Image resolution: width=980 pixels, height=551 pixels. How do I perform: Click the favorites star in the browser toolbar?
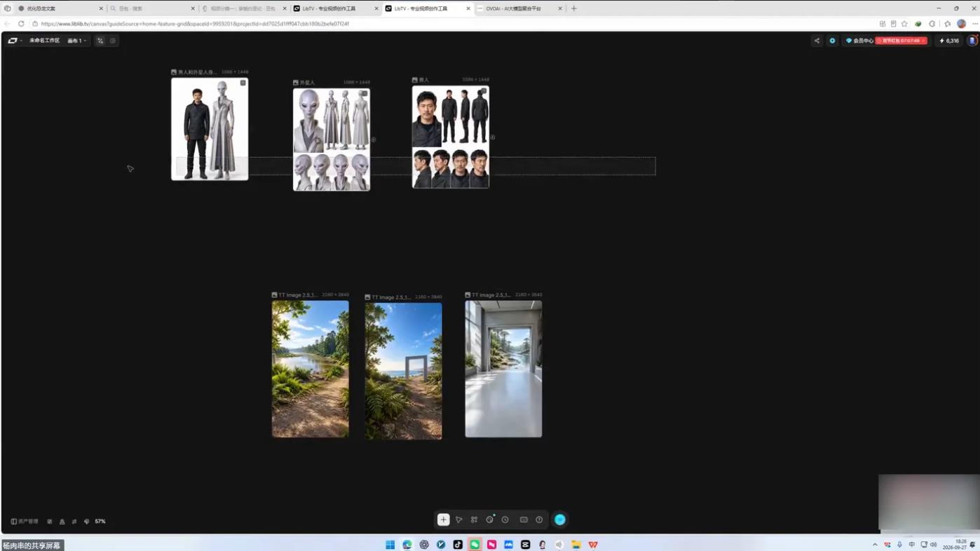904,24
